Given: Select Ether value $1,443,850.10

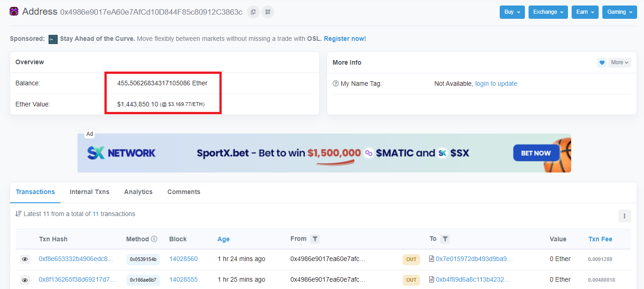Looking at the screenshot, I should click(137, 104).
